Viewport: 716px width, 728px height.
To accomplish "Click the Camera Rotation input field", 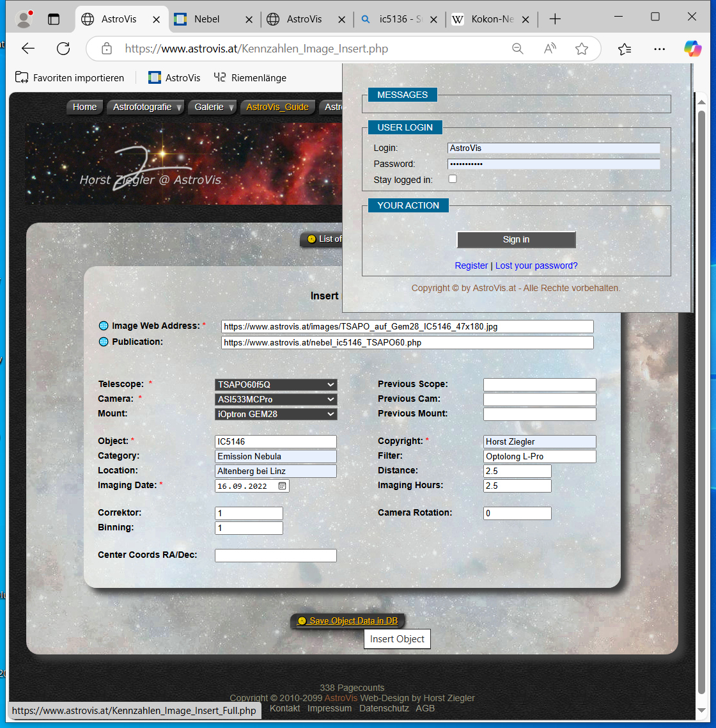I will 517,513.
